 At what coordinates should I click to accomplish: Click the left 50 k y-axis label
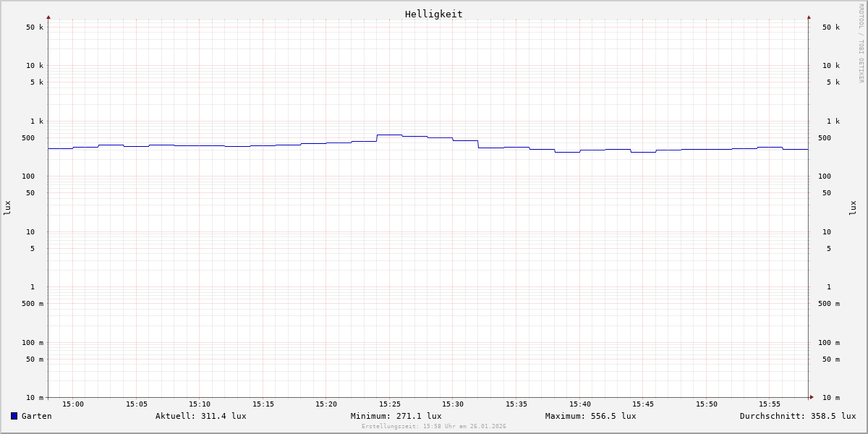[x=35, y=27]
